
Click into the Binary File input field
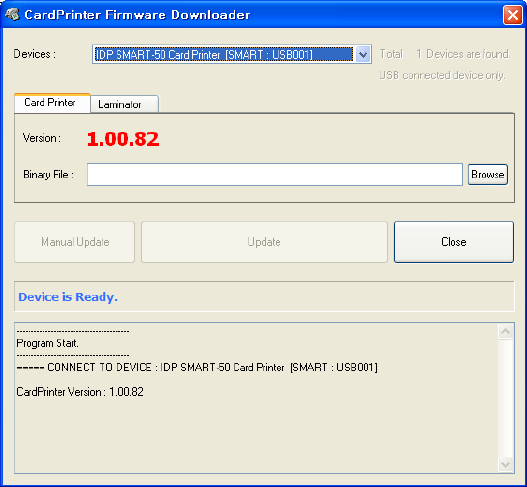coord(275,174)
